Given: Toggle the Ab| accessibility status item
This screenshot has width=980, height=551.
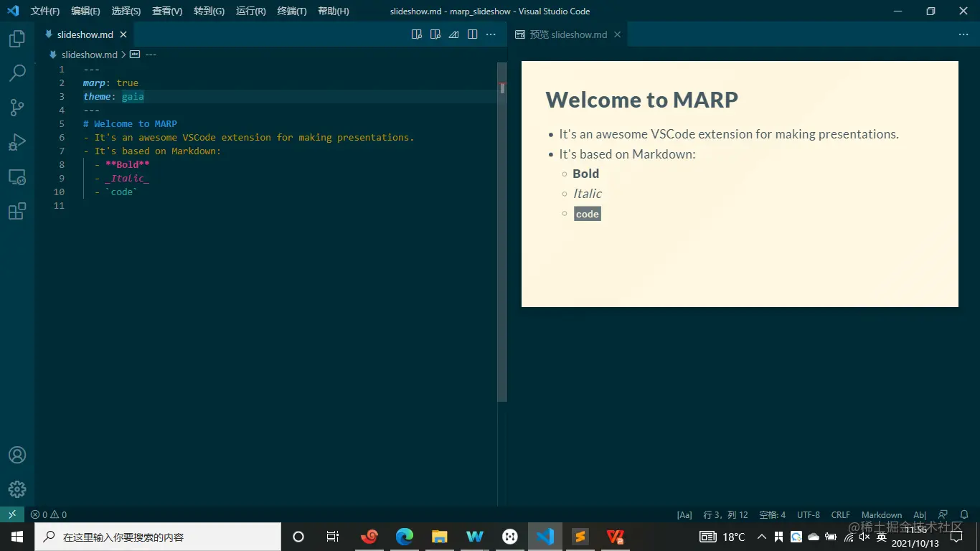Looking at the screenshot, I should (920, 514).
